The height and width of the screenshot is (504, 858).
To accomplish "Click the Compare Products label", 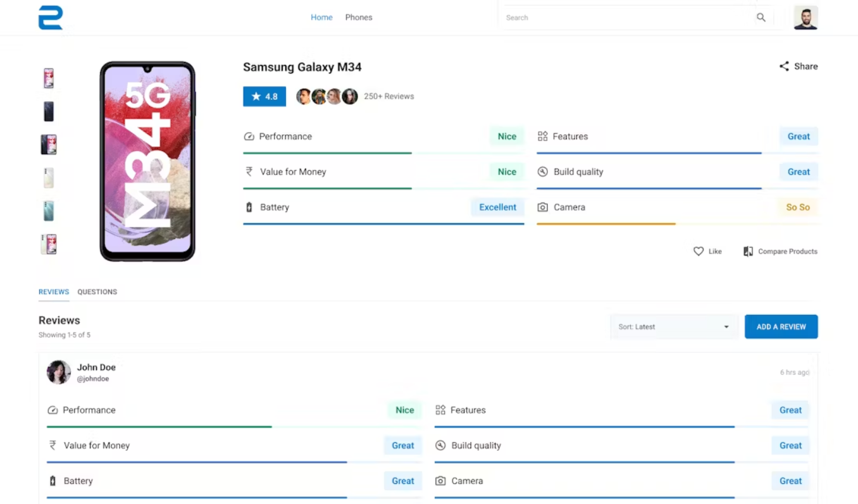I will [x=788, y=252].
